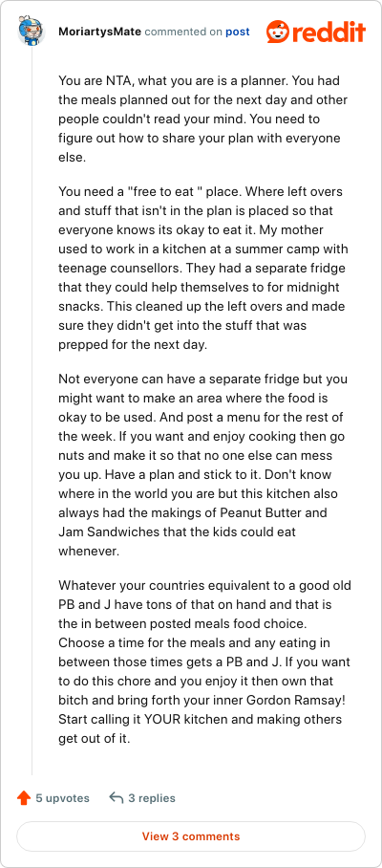Click the orange reddit wordmark
The width and height of the screenshot is (382, 868).
329,33
